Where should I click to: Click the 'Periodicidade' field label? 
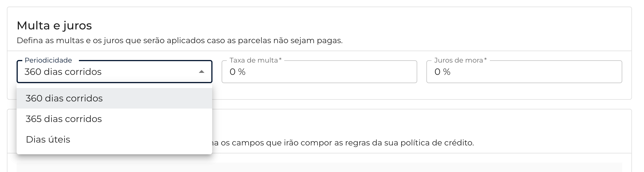coord(48,60)
